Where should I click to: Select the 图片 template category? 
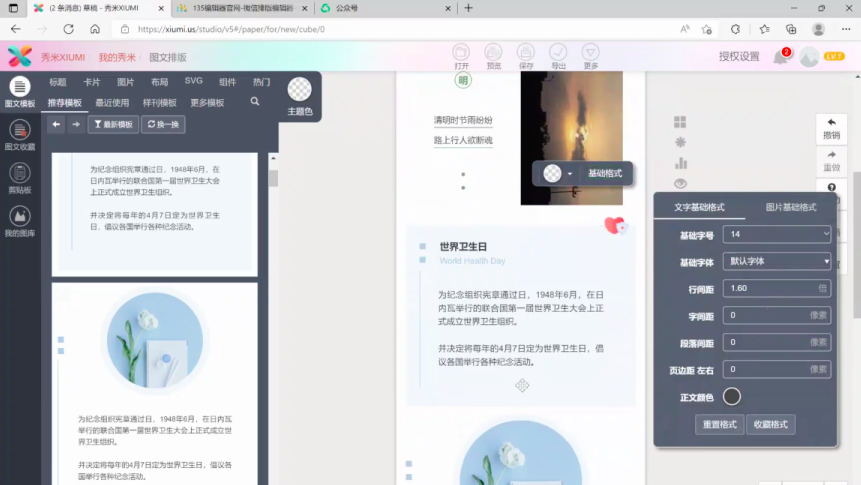[126, 82]
